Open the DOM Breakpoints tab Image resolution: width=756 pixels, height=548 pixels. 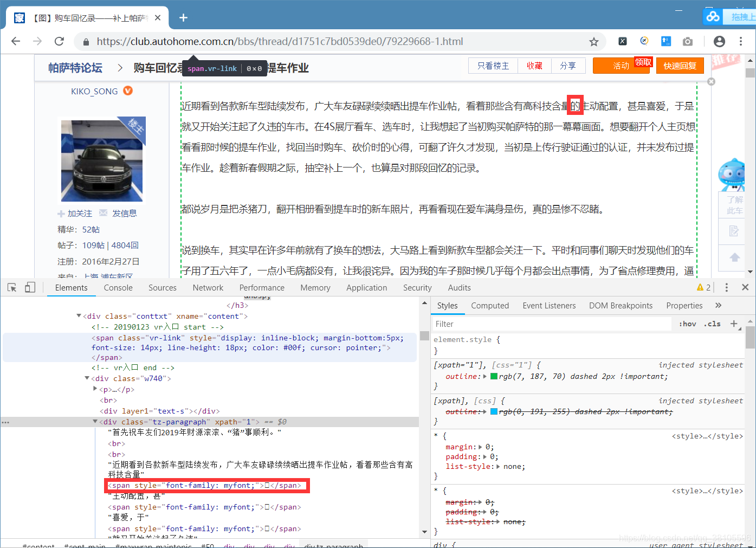[x=621, y=306]
